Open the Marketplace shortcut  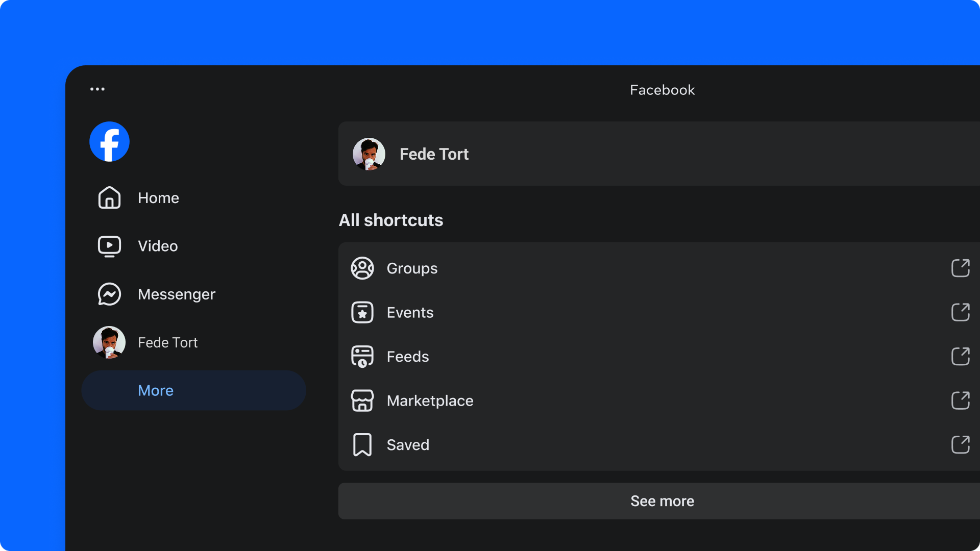(659, 400)
